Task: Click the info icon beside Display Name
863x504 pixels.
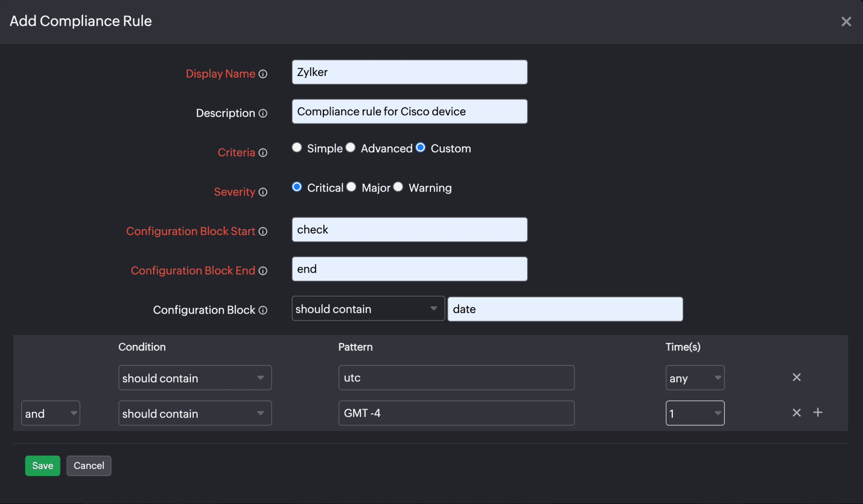Action: [x=263, y=74]
